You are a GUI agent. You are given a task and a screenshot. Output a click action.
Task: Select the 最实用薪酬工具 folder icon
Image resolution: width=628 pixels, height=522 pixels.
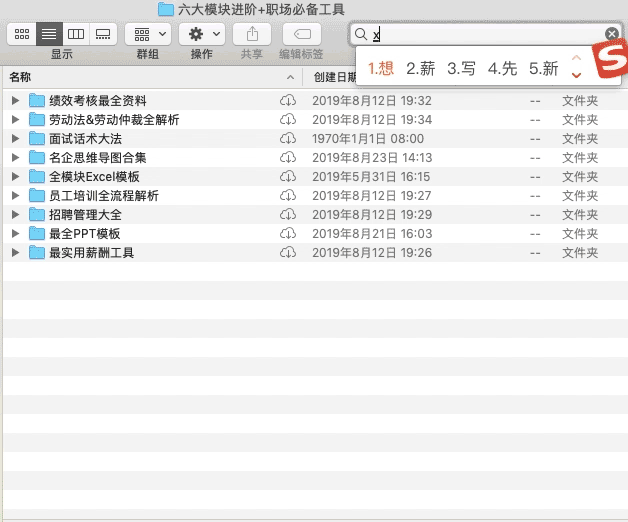coord(37,253)
